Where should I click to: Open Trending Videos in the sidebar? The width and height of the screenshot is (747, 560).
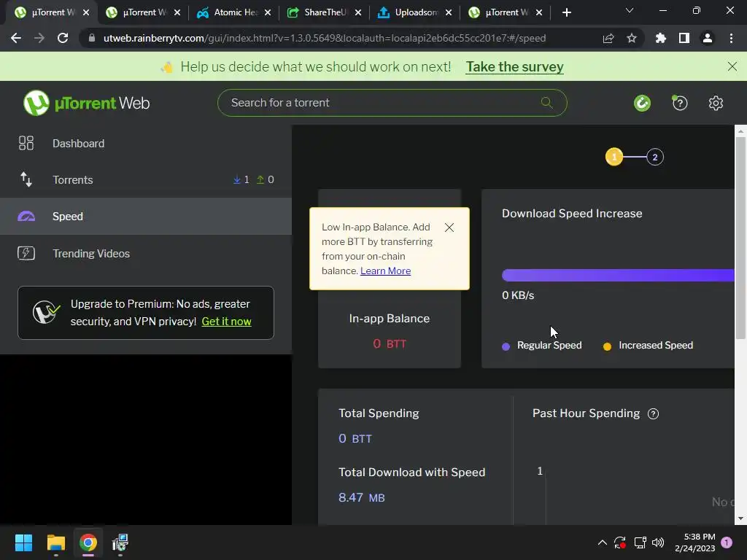[x=146, y=253]
